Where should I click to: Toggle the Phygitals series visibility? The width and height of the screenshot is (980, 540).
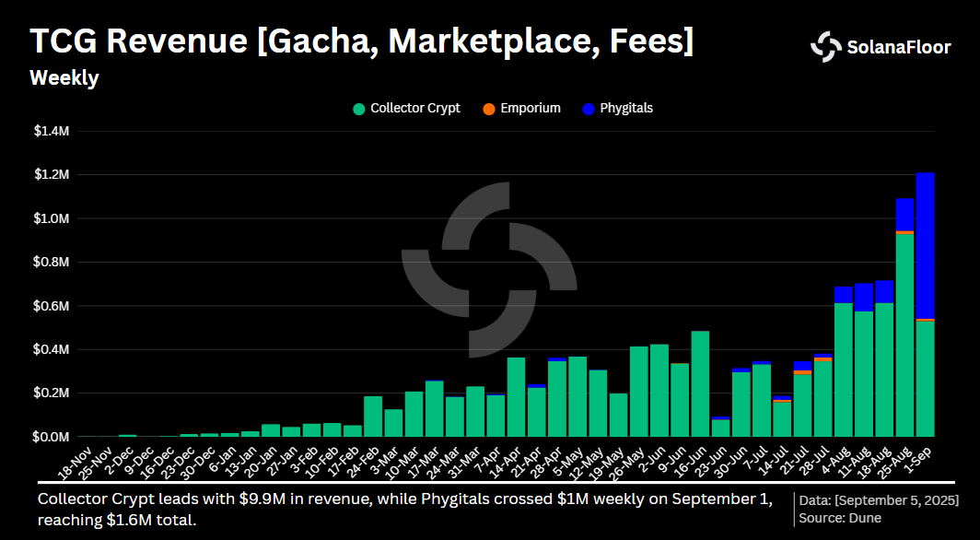[x=625, y=108]
